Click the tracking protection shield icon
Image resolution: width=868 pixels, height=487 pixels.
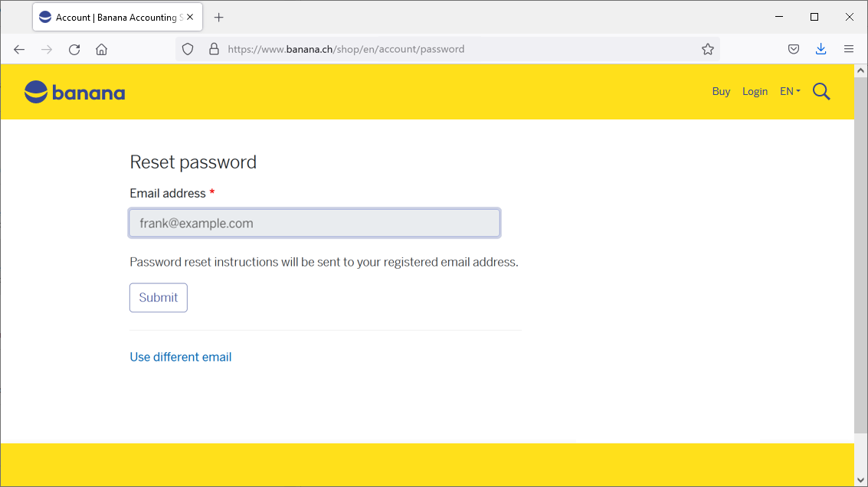point(188,49)
